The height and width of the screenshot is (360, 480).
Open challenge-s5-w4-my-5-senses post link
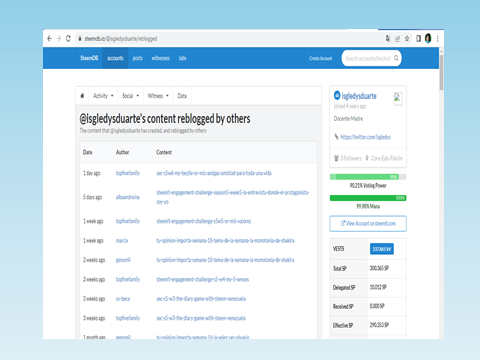point(203,279)
